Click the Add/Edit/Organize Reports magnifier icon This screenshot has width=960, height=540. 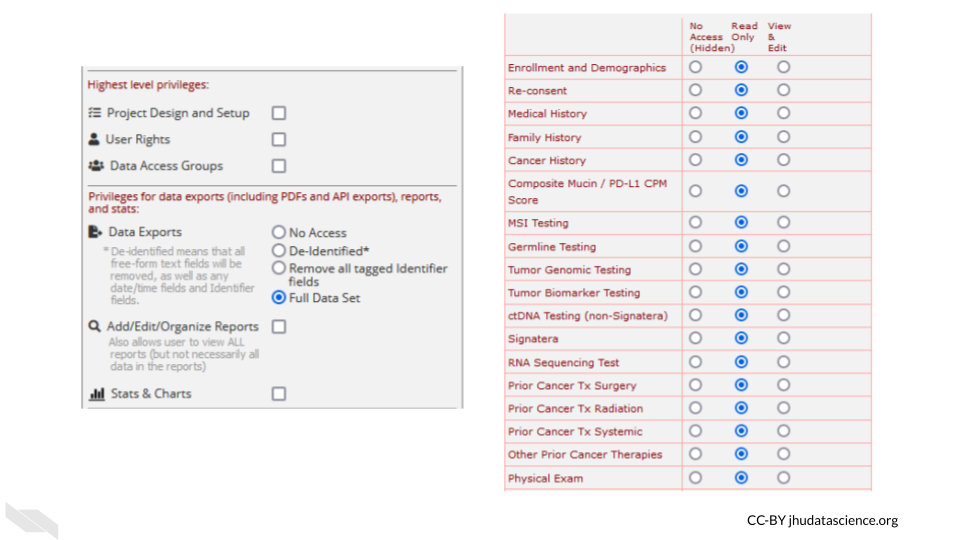tap(95, 327)
